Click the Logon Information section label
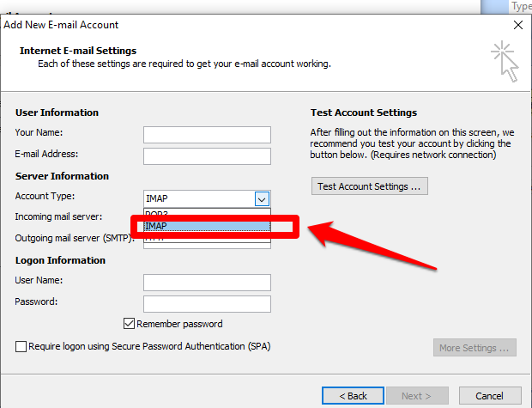 click(x=60, y=260)
